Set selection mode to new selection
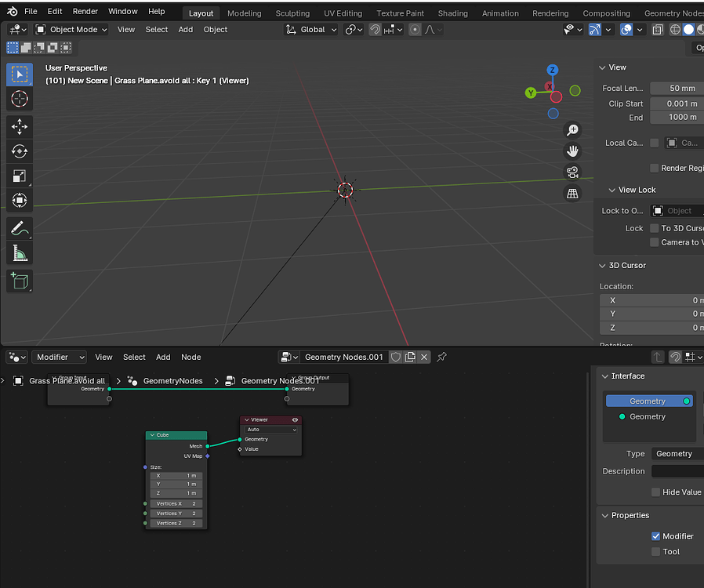704x588 pixels. (13, 48)
